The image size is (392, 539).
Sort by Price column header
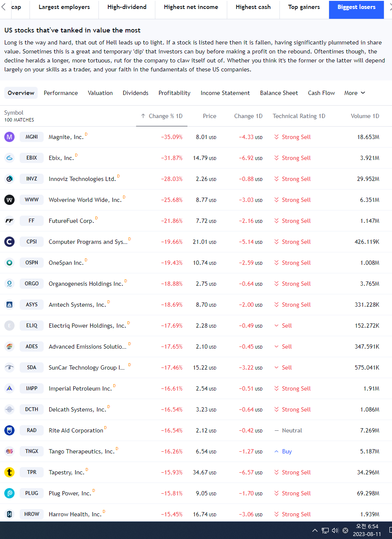tap(210, 116)
